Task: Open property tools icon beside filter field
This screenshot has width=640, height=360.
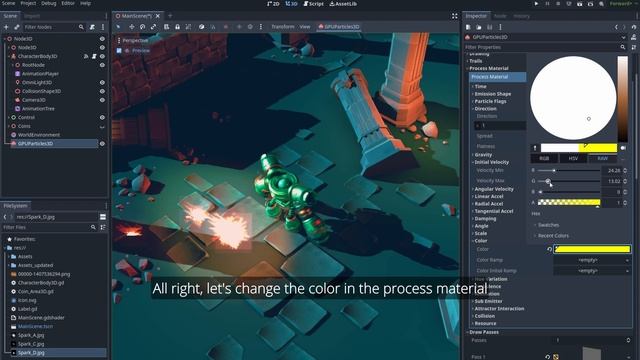Action: coord(634,47)
